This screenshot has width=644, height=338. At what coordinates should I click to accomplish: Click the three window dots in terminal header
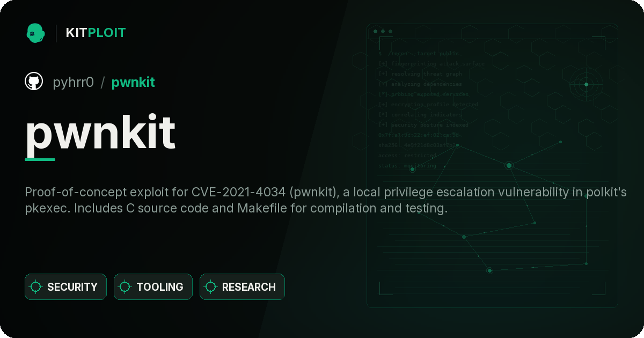point(383,32)
